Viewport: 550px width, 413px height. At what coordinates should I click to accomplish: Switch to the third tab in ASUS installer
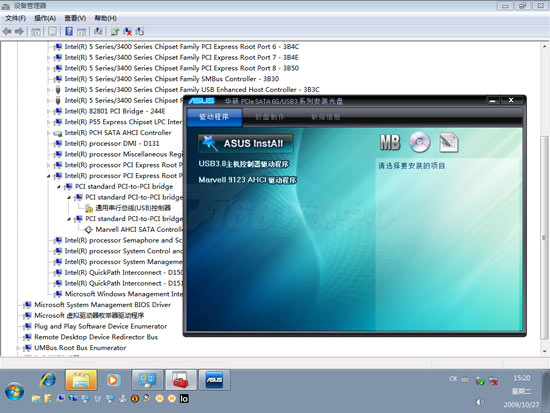[326, 117]
